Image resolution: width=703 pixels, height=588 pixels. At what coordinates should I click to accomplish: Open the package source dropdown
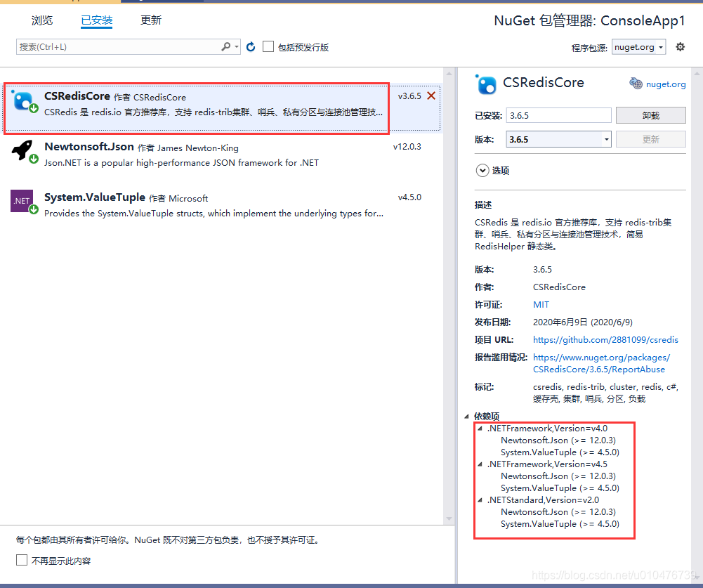coord(638,47)
